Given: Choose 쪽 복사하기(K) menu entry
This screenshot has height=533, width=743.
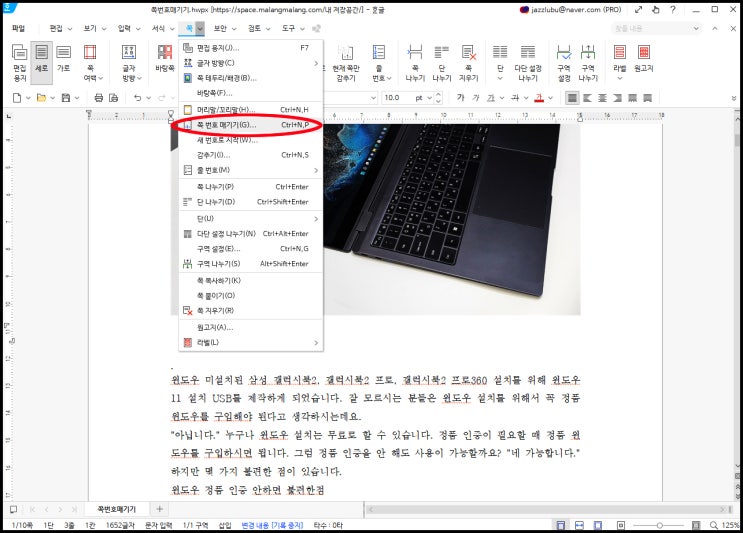Looking at the screenshot, I should pos(251,280).
